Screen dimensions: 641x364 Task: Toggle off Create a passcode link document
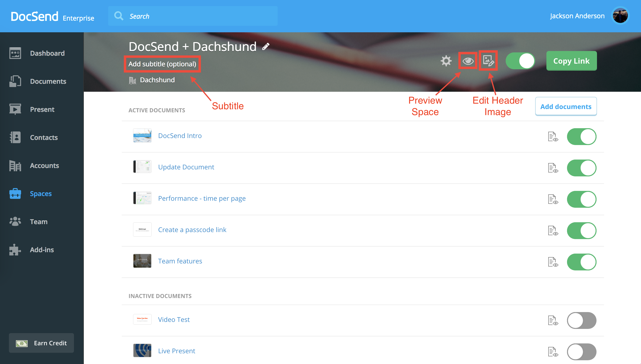point(582,230)
